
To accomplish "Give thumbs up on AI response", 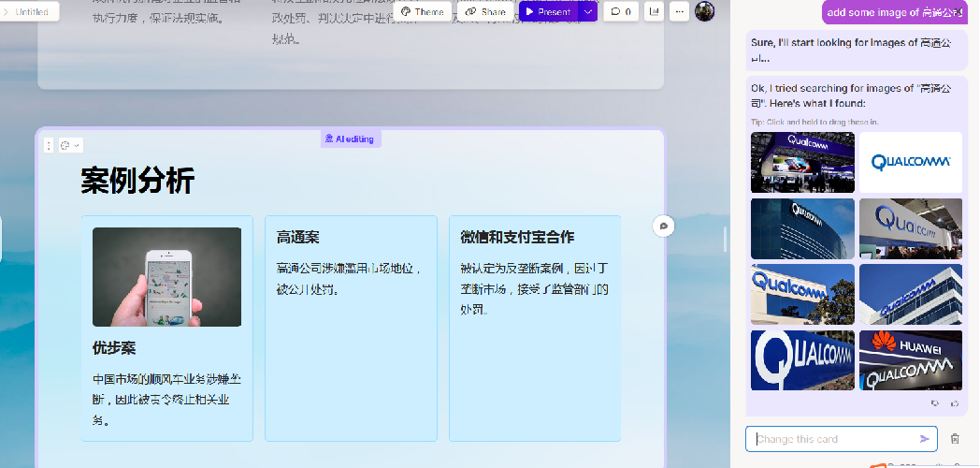I will (x=954, y=403).
